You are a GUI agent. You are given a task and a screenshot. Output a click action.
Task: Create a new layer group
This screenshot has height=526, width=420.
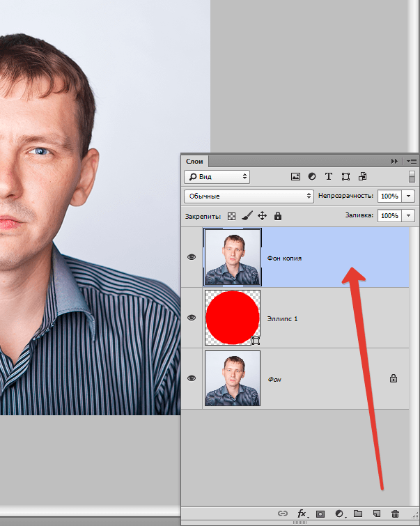pyautogui.click(x=358, y=513)
